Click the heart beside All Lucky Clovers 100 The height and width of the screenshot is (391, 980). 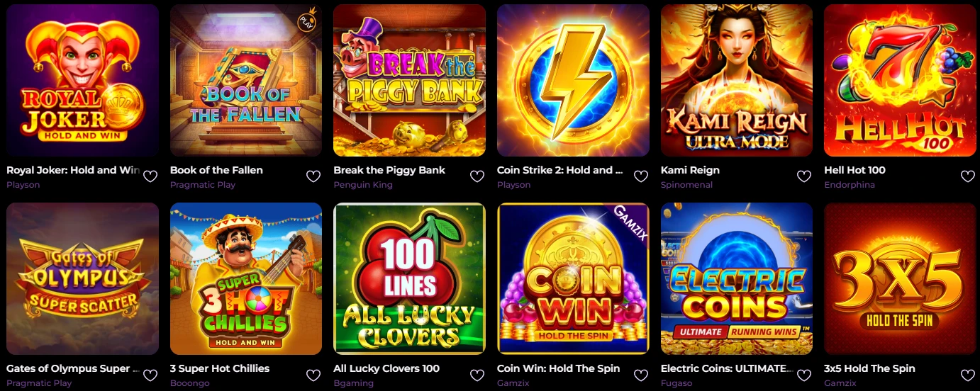pos(477,375)
